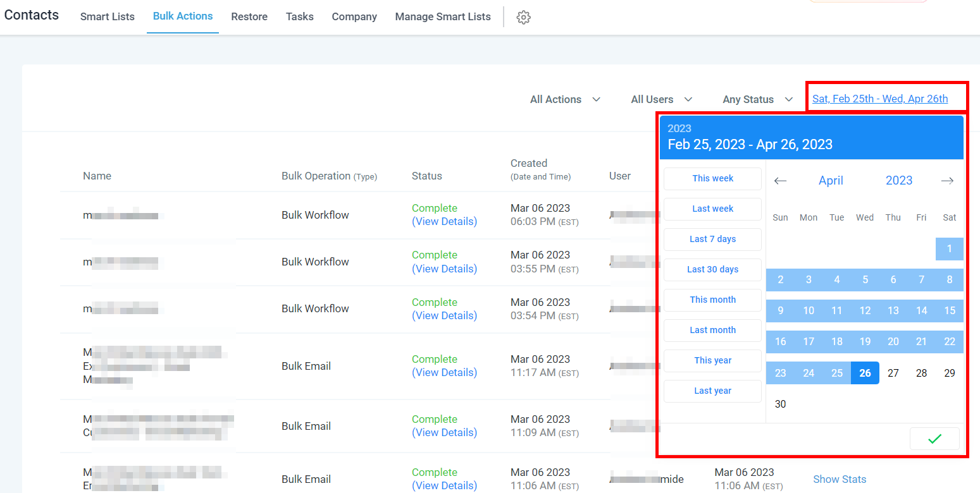980x493 pixels.
Task: Click the date range link at top
Action: [x=880, y=99]
